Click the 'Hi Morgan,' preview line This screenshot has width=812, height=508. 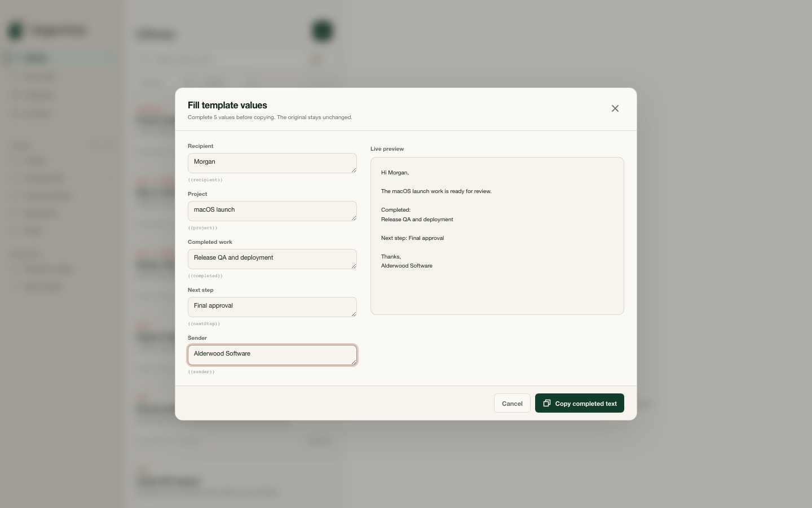(395, 173)
